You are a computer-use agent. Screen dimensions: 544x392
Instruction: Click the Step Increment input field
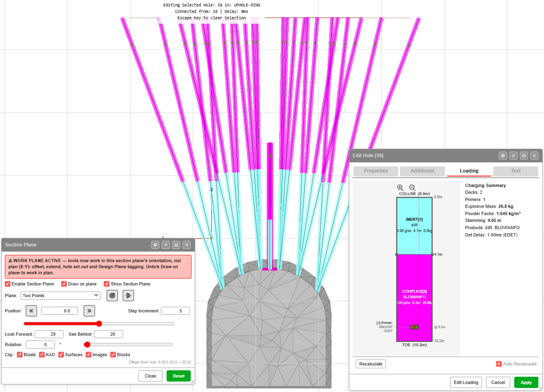(175, 311)
